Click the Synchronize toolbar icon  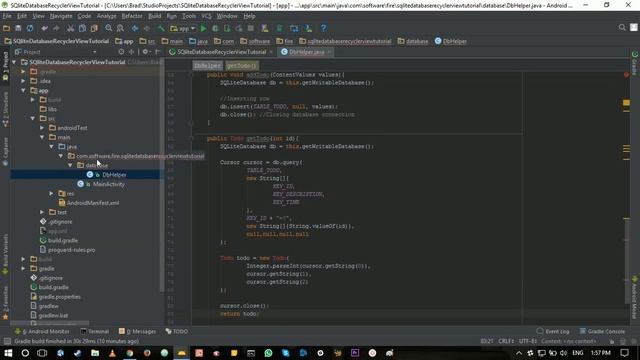click(30, 28)
